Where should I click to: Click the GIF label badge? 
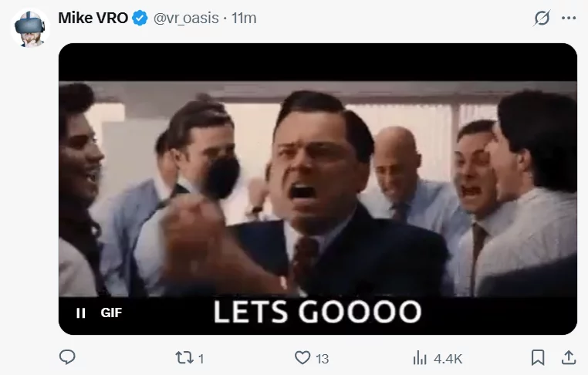111,312
